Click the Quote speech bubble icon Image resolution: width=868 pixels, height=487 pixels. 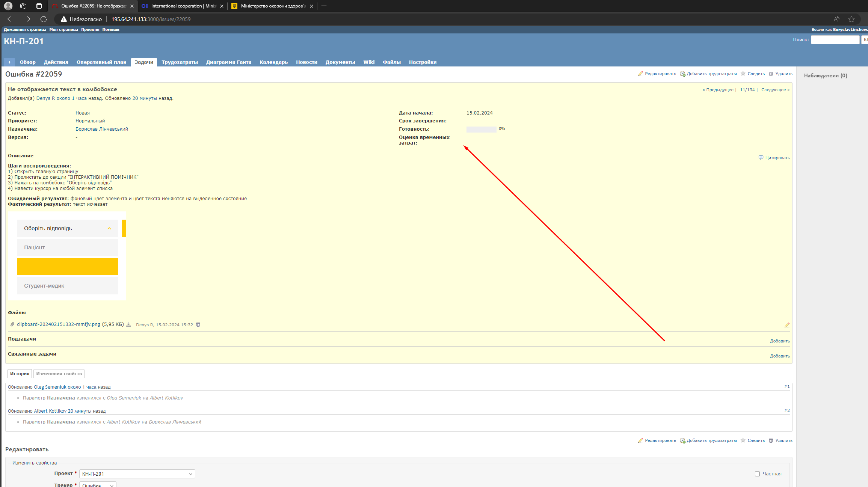(x=761, y=157)
